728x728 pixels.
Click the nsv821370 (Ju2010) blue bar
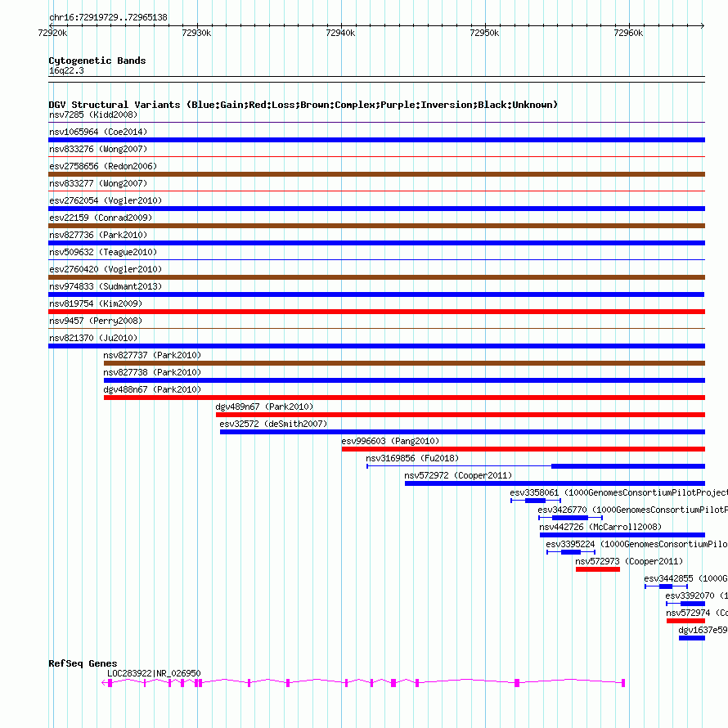tap(376, 346)
